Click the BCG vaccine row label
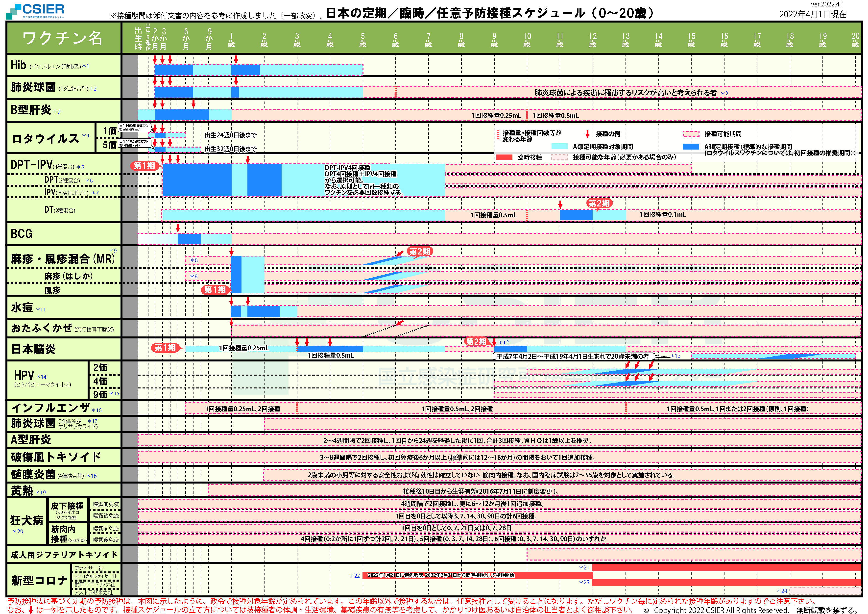Viewport: 868px width, 614px height. click(x=22, y=234)
